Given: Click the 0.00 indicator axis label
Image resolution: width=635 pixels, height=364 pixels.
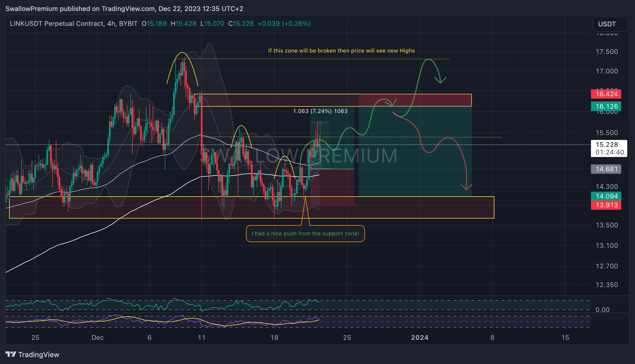Looking at the screenshot, I should pyautogui.click(x=603, y=310).
